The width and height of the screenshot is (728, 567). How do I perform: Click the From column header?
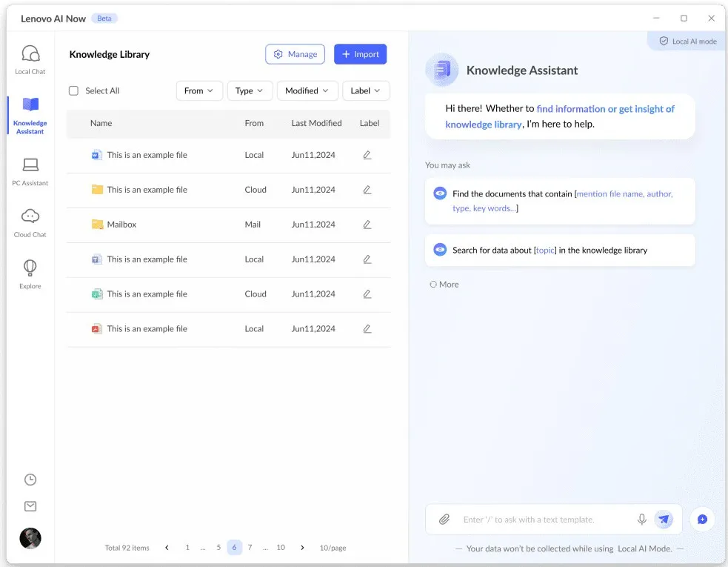pos(254,123)
